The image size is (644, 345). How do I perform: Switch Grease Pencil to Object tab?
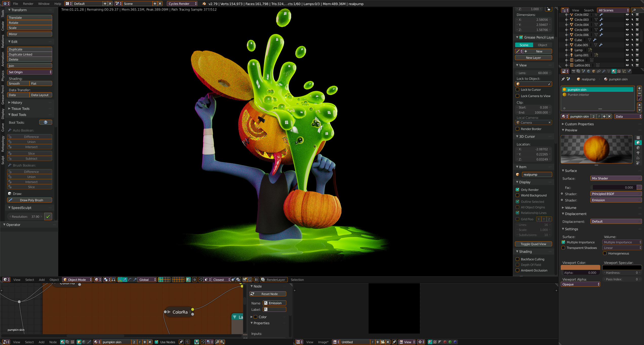click(542, 45)
